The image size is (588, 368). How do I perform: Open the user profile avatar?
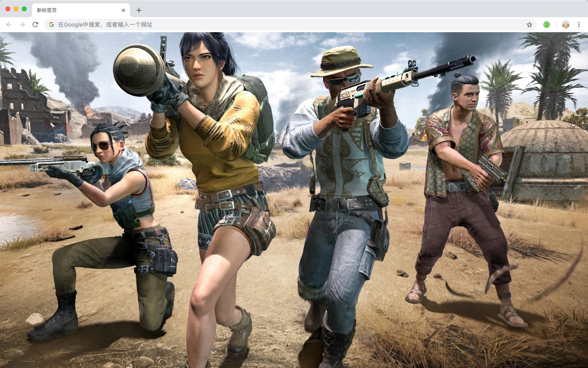click(566, 24)
